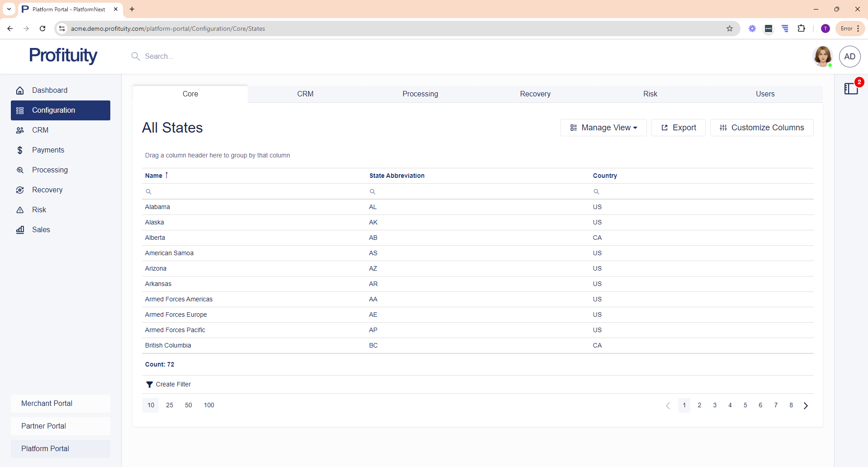Click the Risk warning triangle icon

point(20,210)
